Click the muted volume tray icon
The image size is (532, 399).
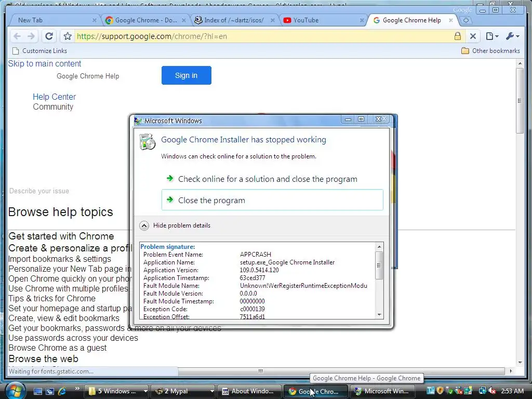click(x=493, y=391)
